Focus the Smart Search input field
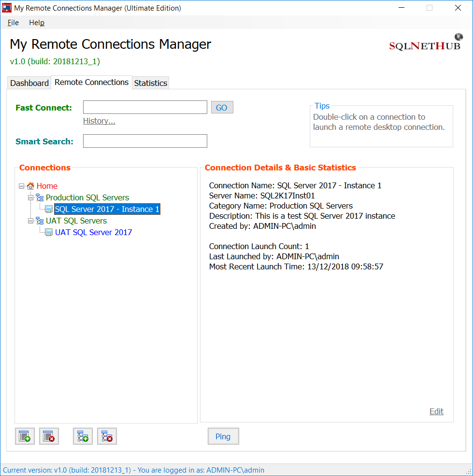 145,141
